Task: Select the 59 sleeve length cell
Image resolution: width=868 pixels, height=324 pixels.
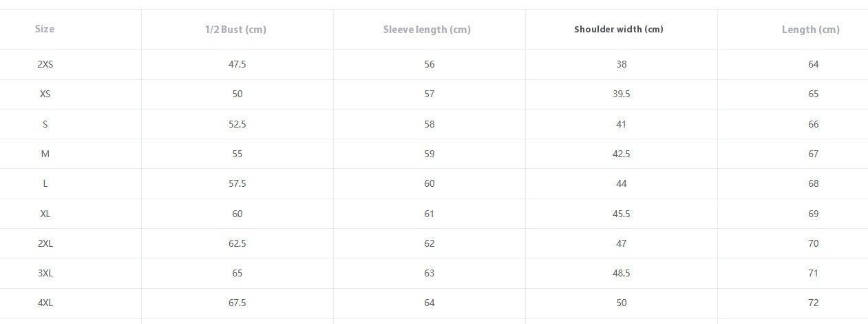Action: 430,154
